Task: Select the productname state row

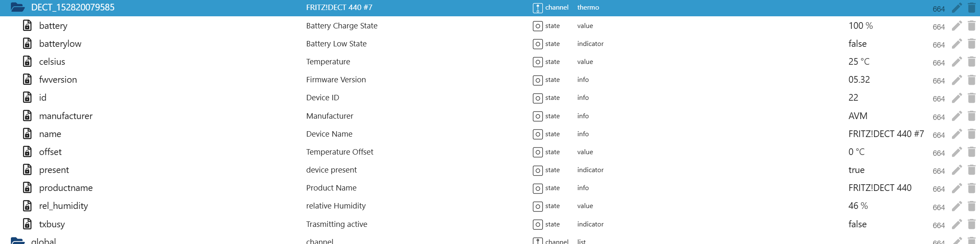Action: 66,188
